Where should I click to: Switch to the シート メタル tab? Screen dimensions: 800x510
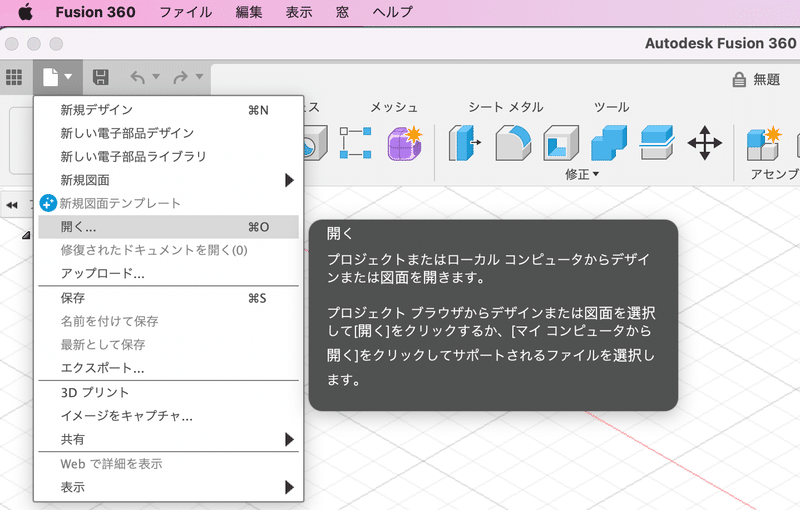[x=506, y=107]
